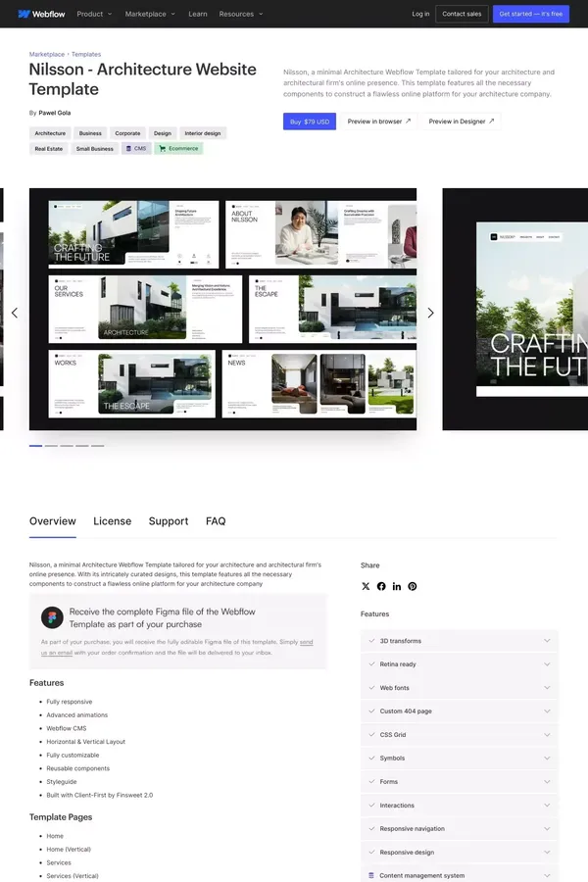Expand the Content management system feature
This screenshot has height=882, width=588.
coord(460,875)
